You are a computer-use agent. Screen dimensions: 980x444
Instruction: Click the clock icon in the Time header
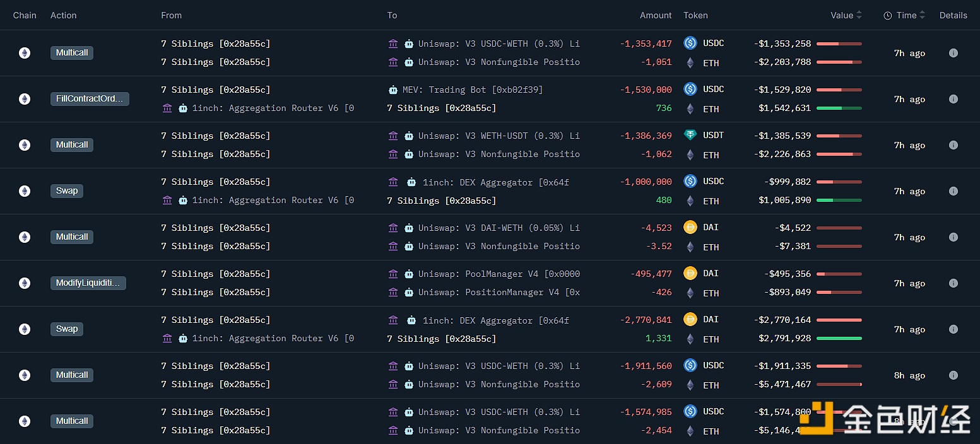pos(887,16)
